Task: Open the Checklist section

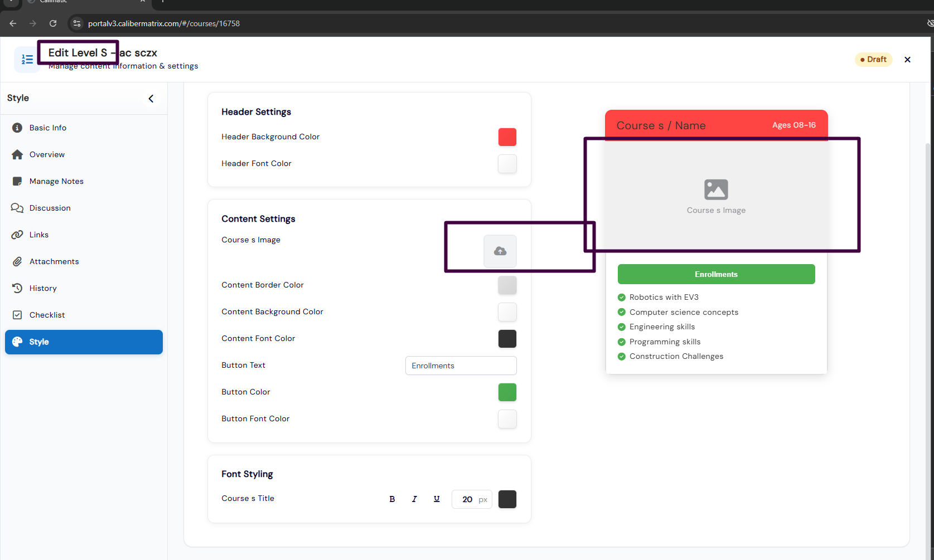Action: [x=84, y=315]
